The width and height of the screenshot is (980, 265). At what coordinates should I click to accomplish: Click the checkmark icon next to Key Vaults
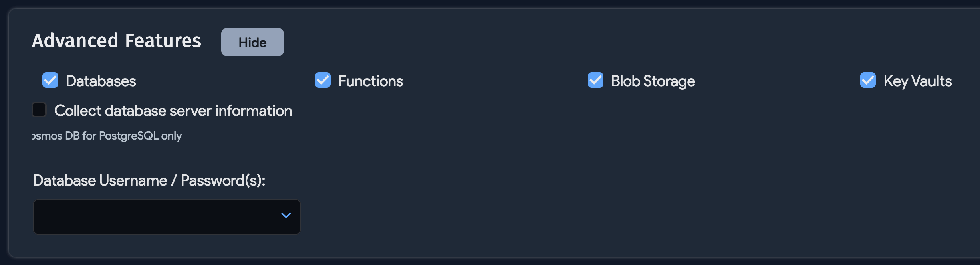pos(867,80)
